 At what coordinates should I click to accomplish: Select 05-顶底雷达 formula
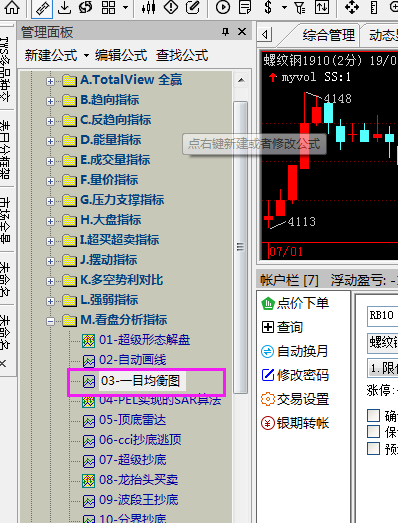(x=132, y=420)
